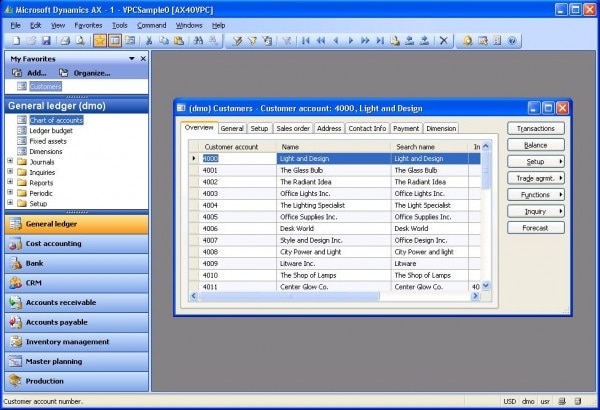Open the Inquiry dropdown button
Image resolution: width=600 pixels, height=410 pixels.
click(536, 211)
